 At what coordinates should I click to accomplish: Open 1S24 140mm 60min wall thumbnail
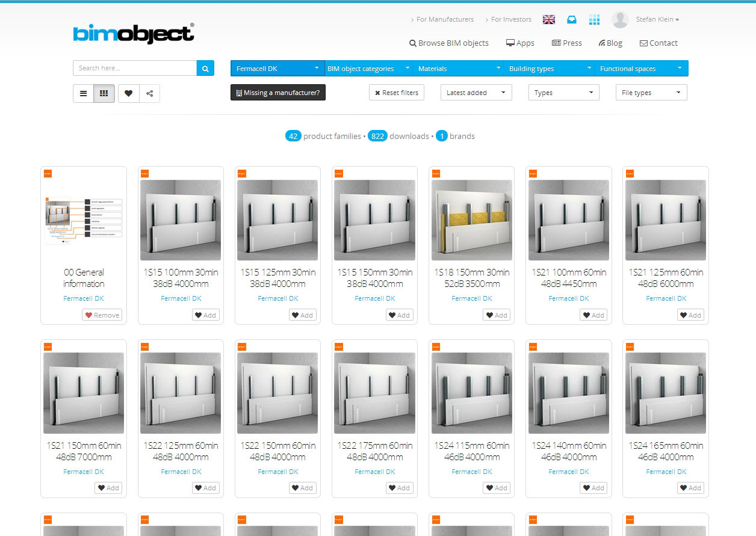pos(569,393)
